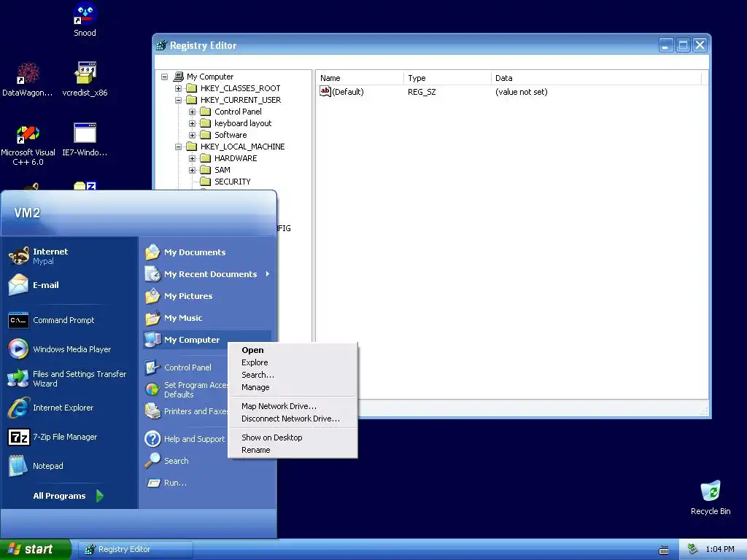Image resolution: width=747 pixels, height=560 pixels.
Task: Open All Programs list
Action: click(68, 496)
